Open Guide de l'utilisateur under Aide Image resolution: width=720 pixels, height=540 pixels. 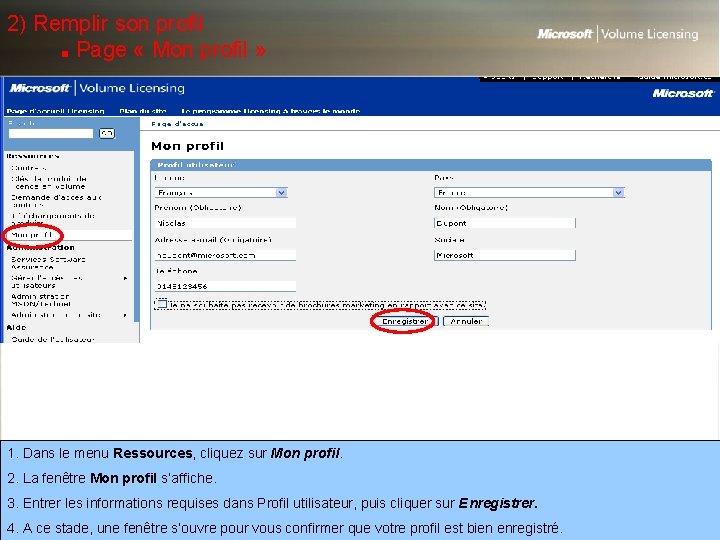(53, 339)
